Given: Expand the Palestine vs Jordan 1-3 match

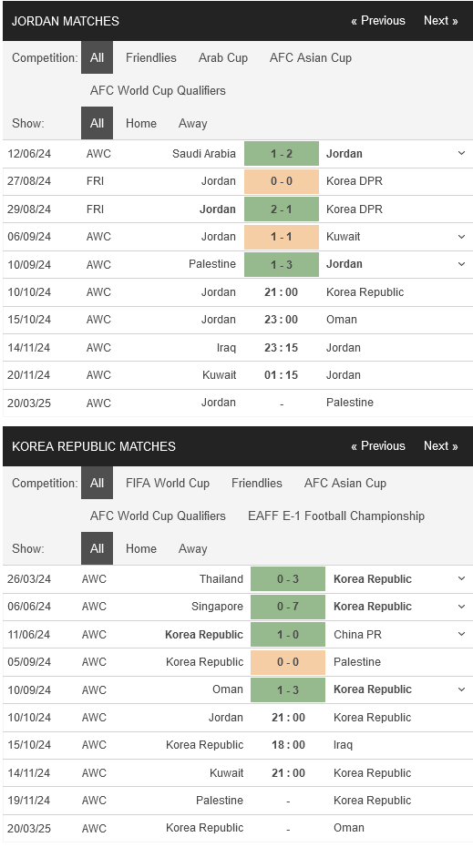Looking at the screenshot, I should tap(461, 264).
